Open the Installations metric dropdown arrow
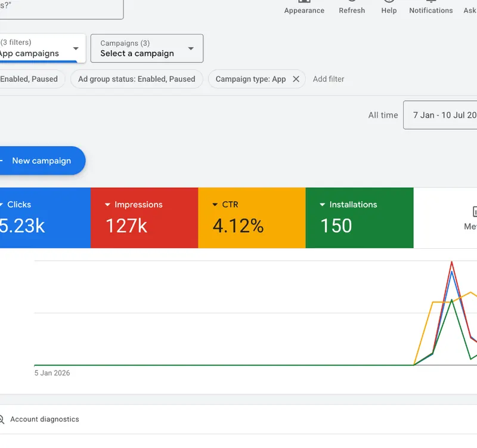 (x=323, y=205)
